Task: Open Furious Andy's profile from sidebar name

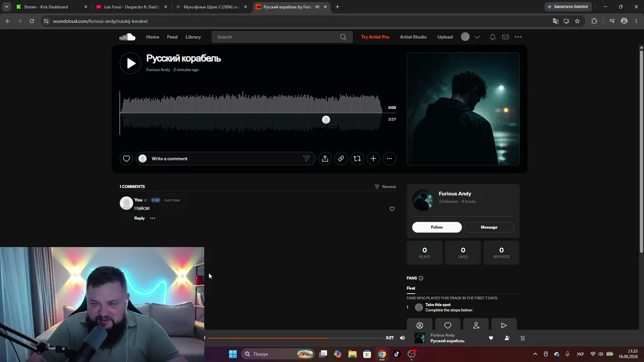Action: [455, 194]
